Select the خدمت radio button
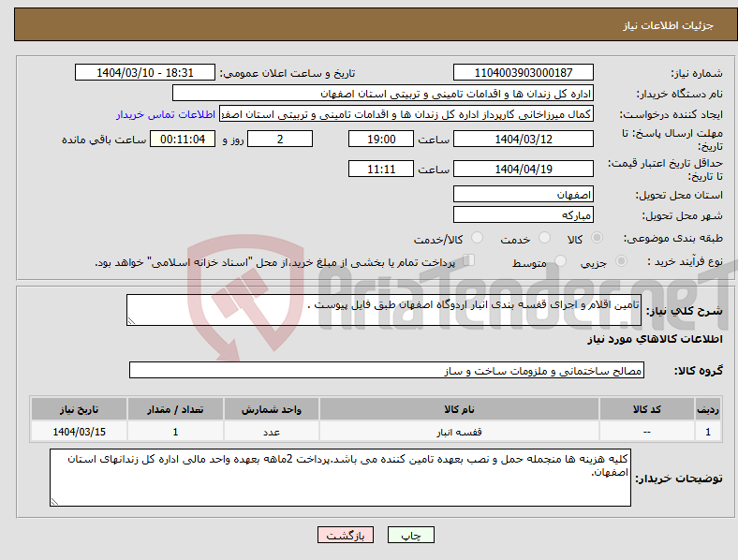The image size is (738, 560). [544, 238]
